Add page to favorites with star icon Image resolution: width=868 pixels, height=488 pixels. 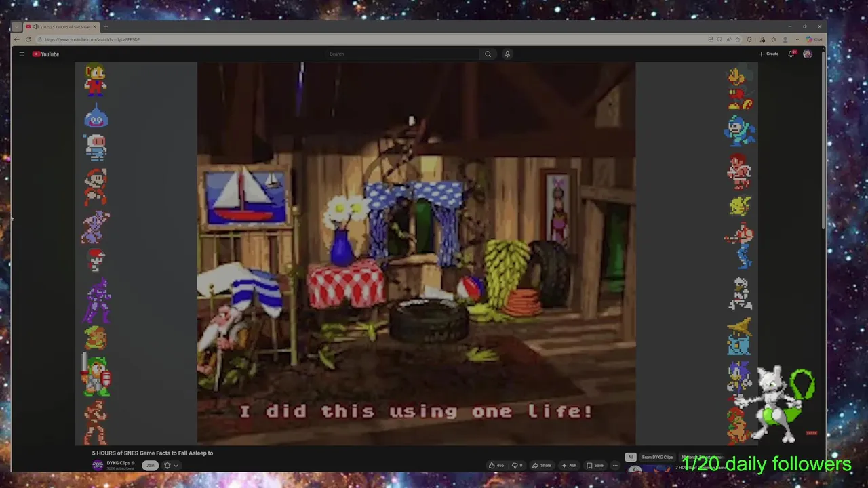738,39
